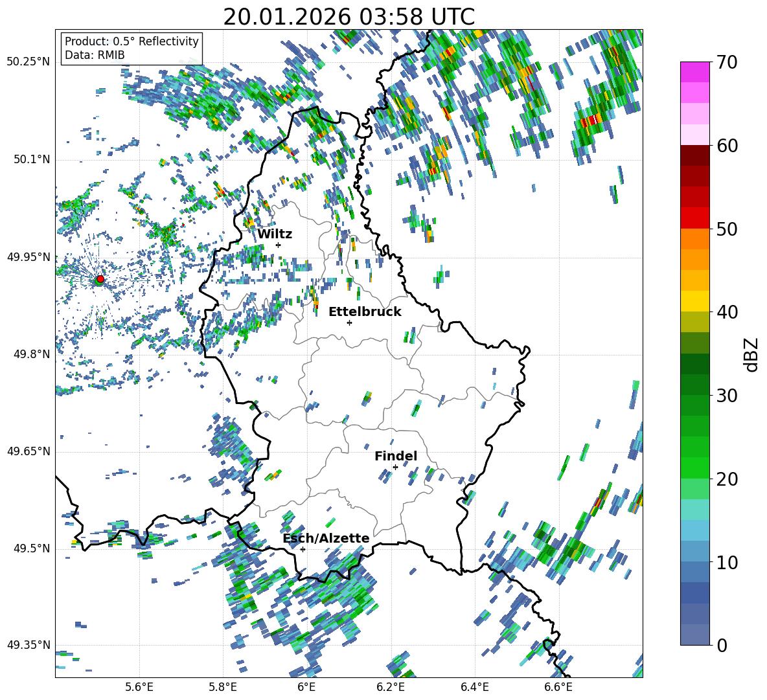Click the Product: 0.5° Reflectivity text
Screen dimensions: 767x700
(132, 41)
